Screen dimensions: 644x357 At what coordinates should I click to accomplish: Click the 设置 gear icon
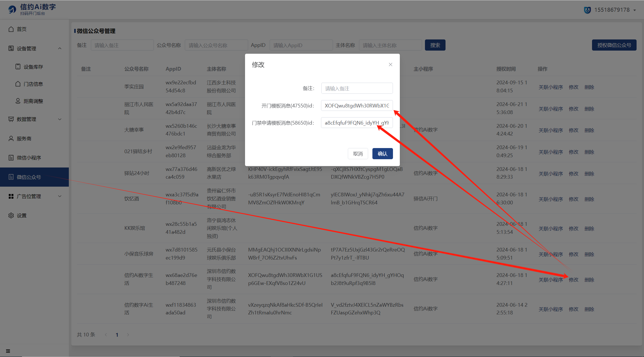pos(11,216)
